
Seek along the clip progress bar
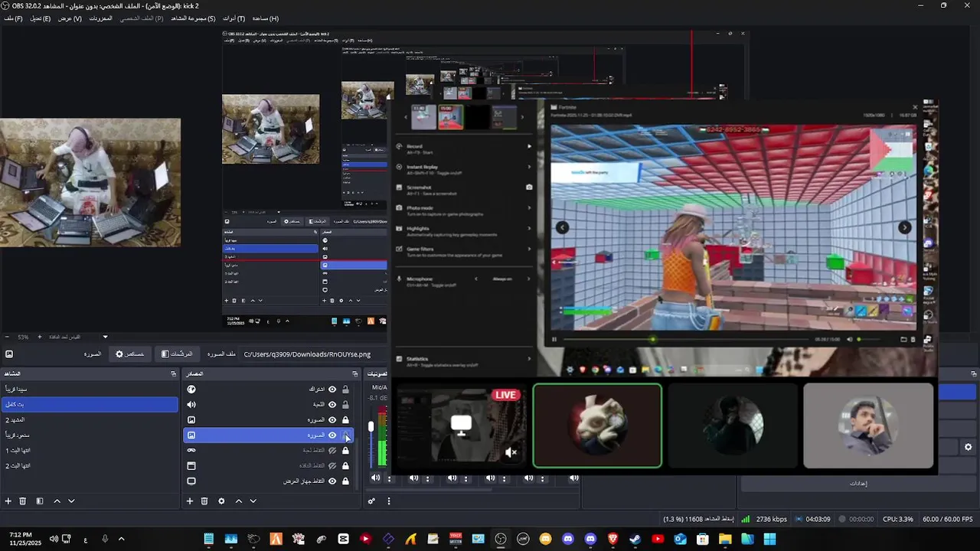686,339
